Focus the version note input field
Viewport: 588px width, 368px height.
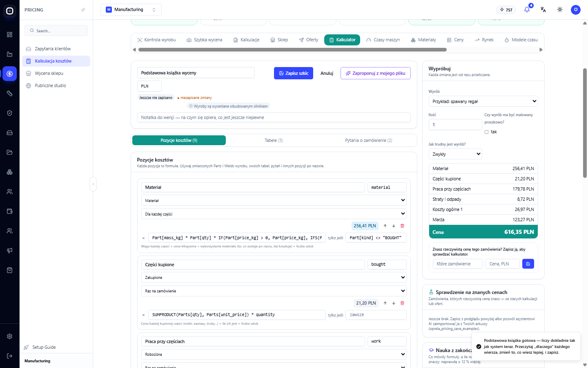click(x=274, y=117)
